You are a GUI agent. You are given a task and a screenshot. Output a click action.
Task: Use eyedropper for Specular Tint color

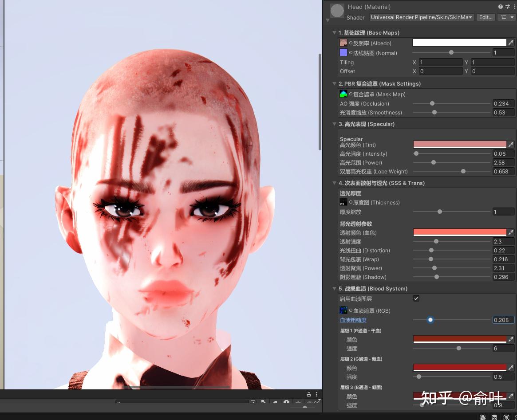pyautogui.click(x=511, y=144)
